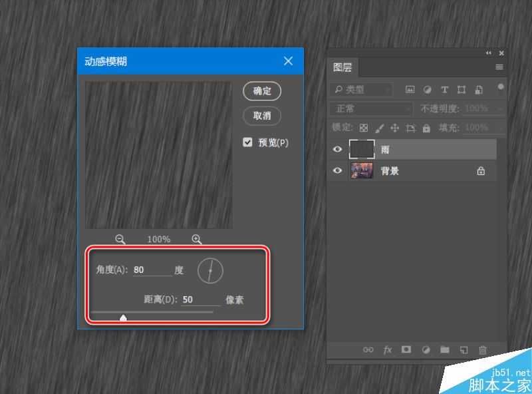
Task: Hide the 雨 layer
Action: click(338, 149)
